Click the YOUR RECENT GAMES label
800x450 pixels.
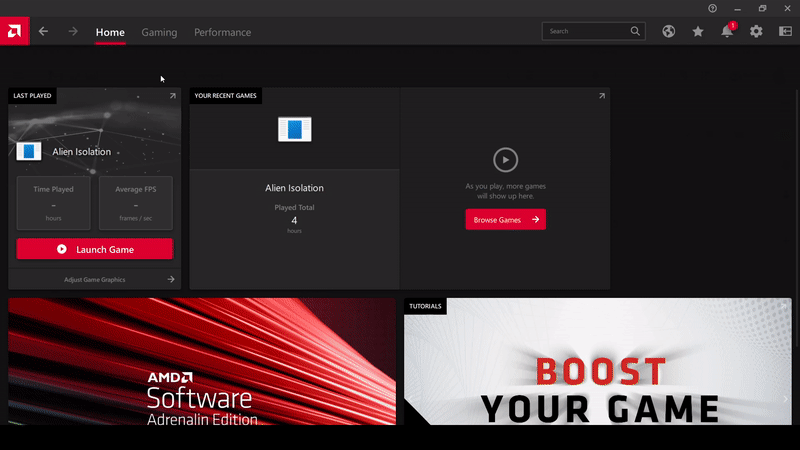point(226,95)
